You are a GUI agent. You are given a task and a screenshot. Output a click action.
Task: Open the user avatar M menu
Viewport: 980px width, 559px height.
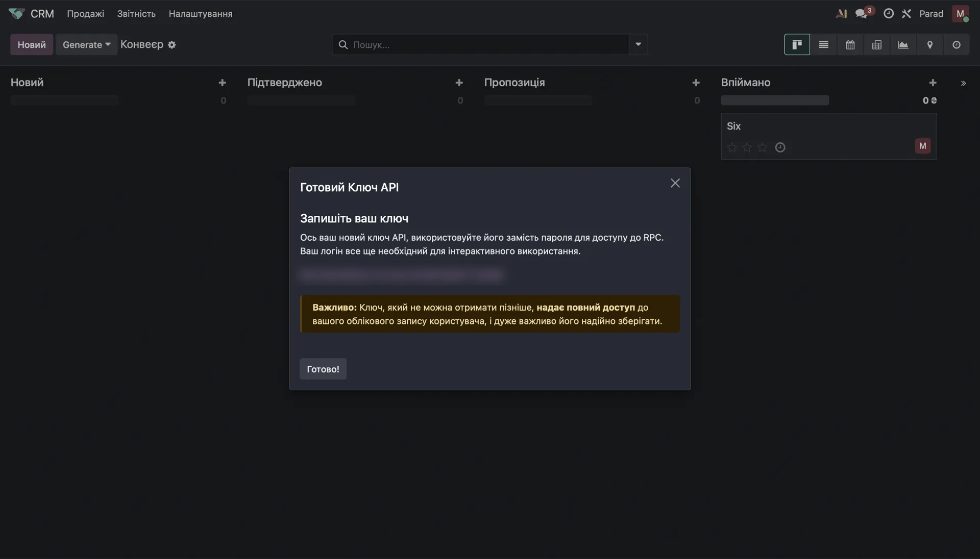[x=960, y=14]
